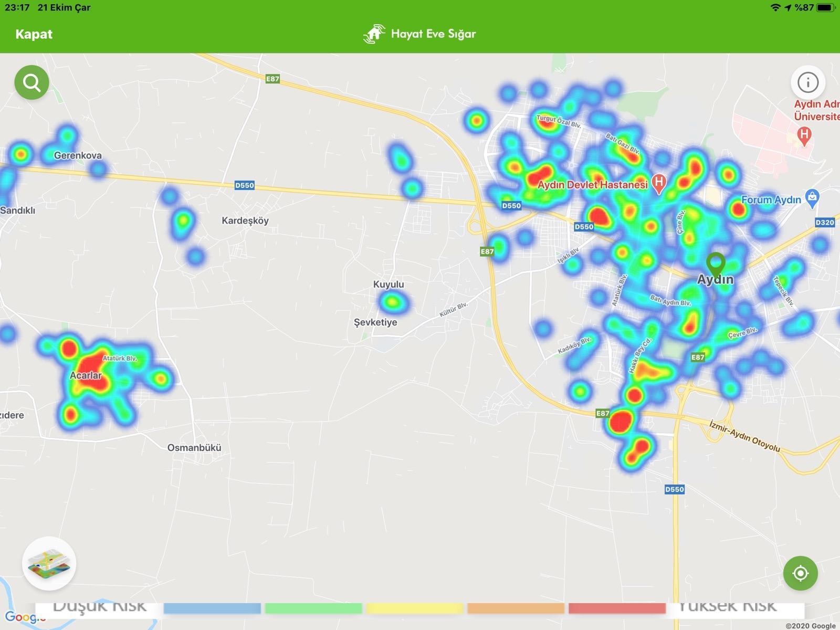Tap the green Aydın location pin

coord(716,262)
